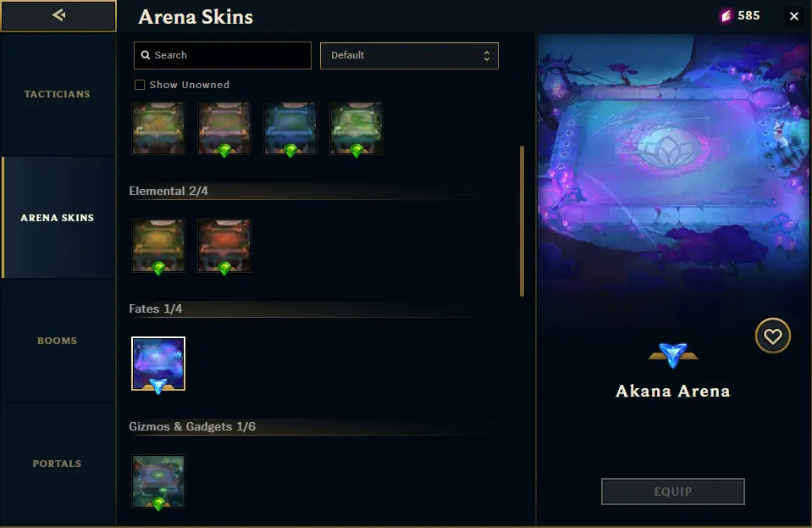Enable the Show Unowned checkbox
The width and height of the screenshot is (812, 528).
coord(140,85)
